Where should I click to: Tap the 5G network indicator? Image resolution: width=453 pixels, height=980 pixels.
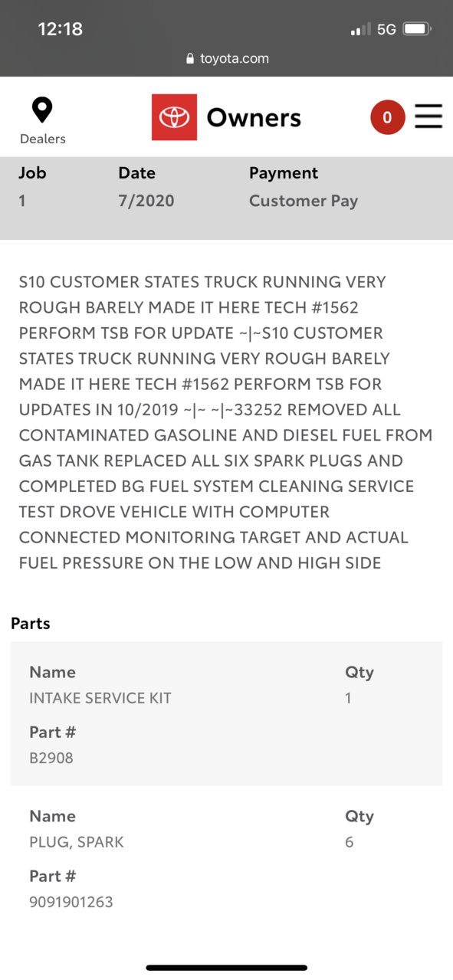[x=386, y=29]
